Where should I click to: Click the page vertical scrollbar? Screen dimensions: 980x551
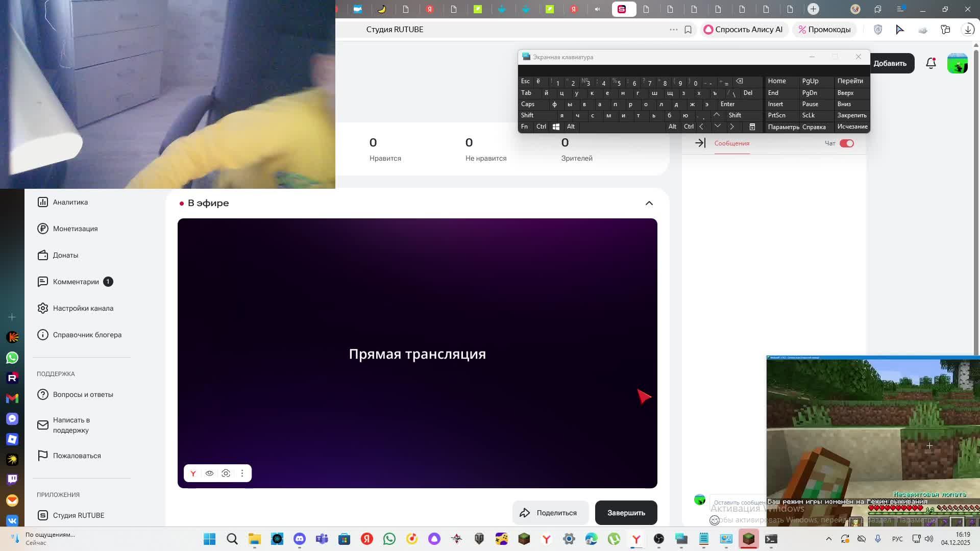pyautogui.click(x=976, y=204)
